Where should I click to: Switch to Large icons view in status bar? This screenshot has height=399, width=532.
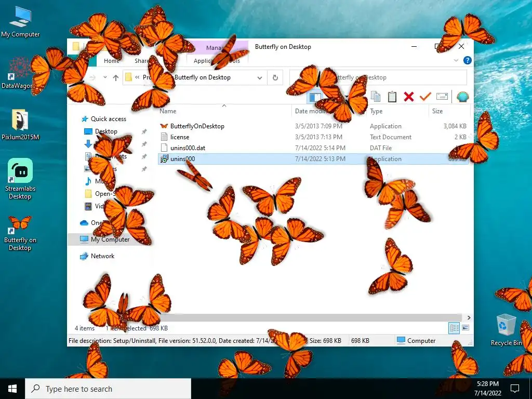[x=465, y=328]
